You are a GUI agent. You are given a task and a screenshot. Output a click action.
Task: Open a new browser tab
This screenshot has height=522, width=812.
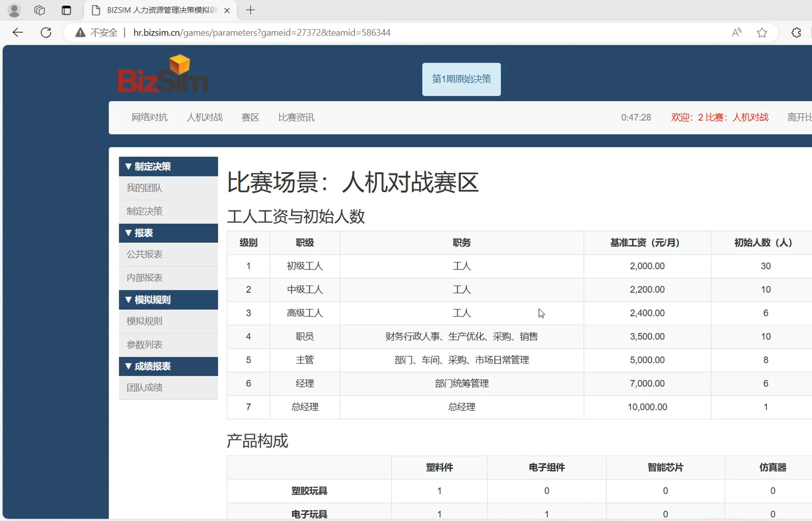tap(250, 10)
